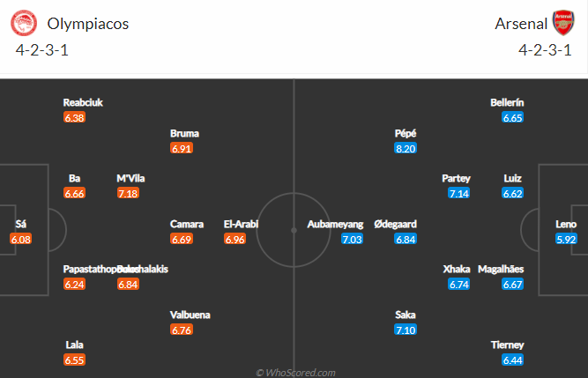Viewport: 588px width, 378px height.
Task: Click on El-Arabi's player name
Action: point(241,224)
